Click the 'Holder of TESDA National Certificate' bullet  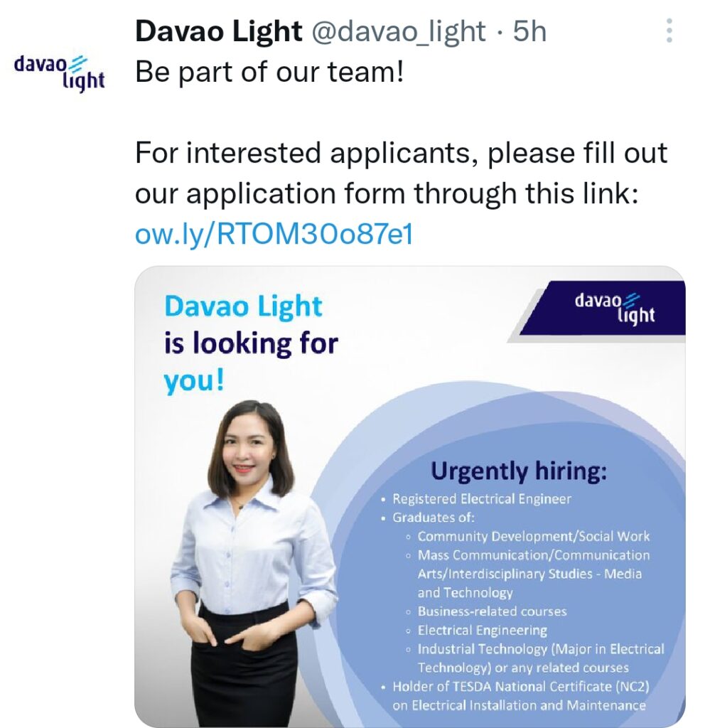coord(521,695)
